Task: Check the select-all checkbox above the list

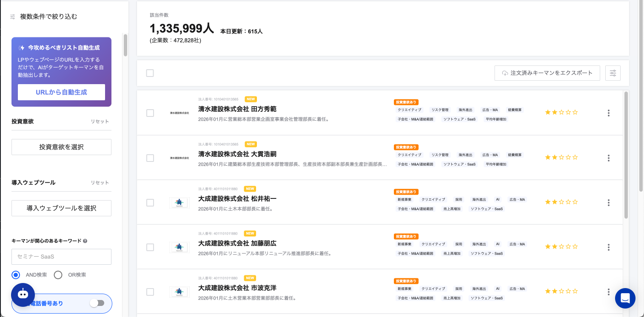Action: [x=150, y=73]
